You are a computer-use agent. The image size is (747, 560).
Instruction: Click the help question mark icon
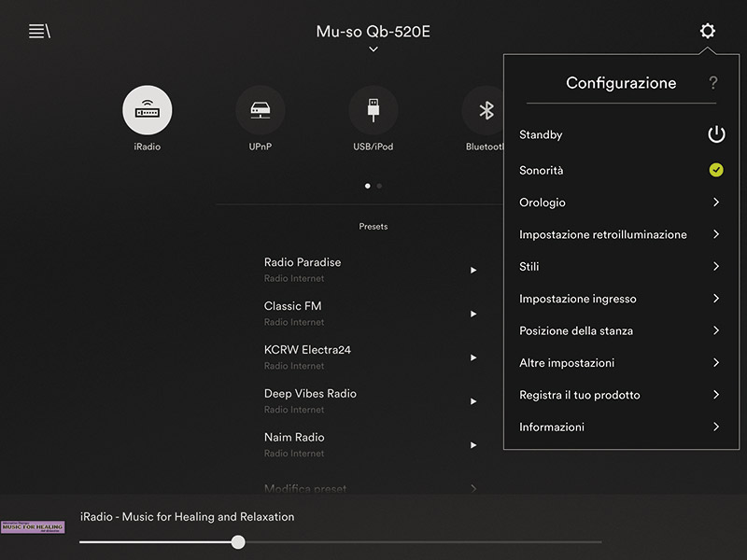pyautogui.click(x=713, y=83)
